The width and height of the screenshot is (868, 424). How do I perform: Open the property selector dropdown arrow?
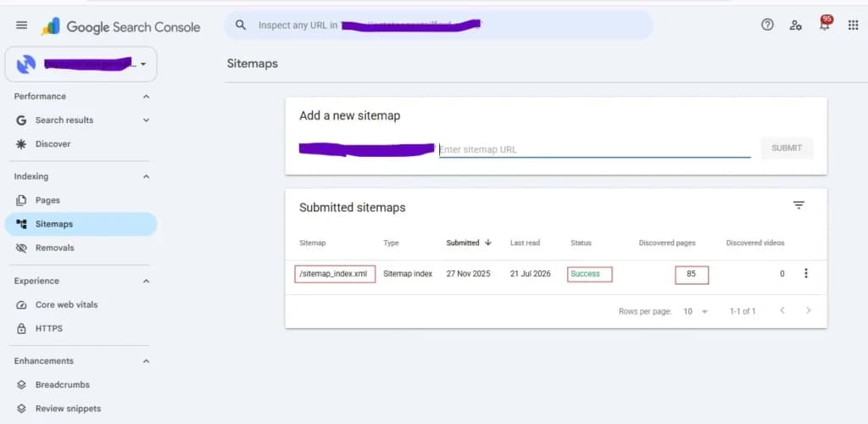point(143,64)
